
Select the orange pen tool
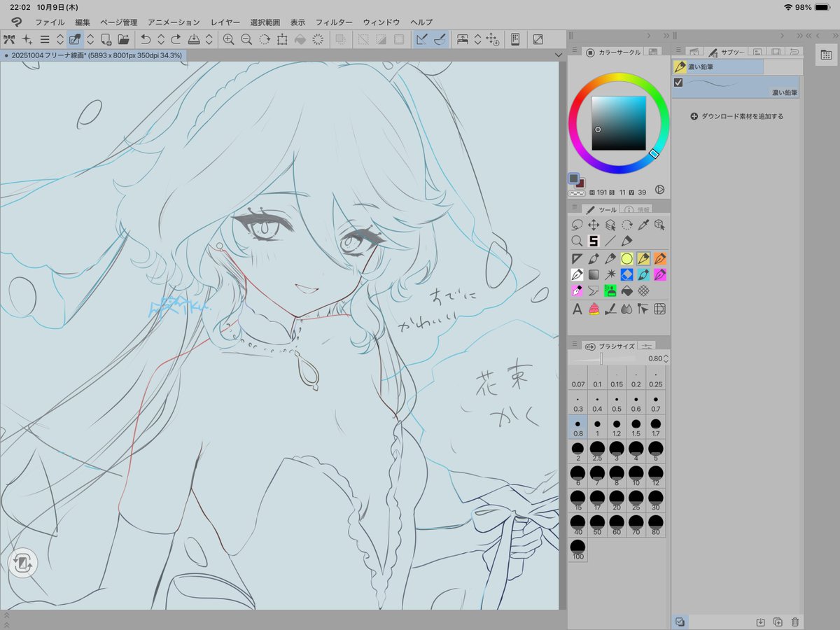[659, 258]
